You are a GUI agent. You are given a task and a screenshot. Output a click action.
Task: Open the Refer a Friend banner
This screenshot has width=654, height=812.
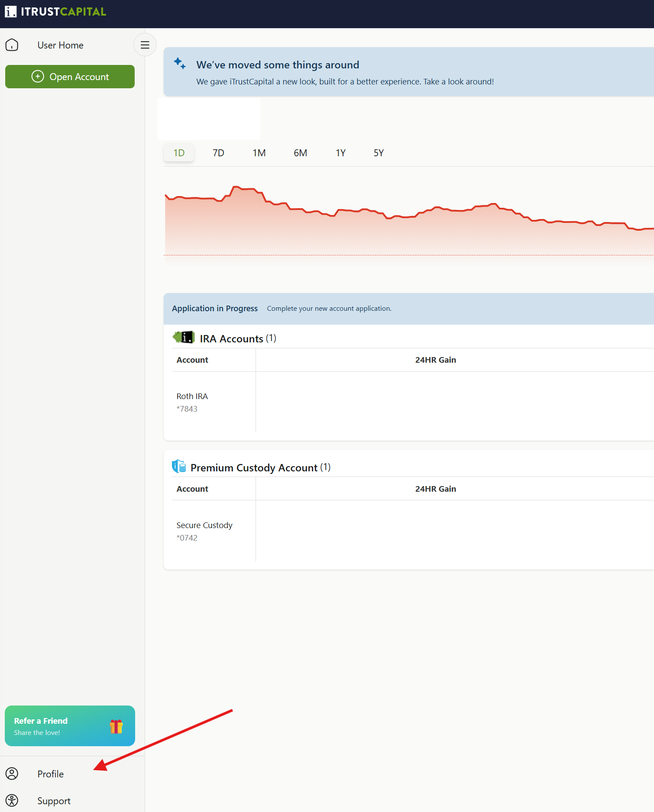(x=70, y=726)
